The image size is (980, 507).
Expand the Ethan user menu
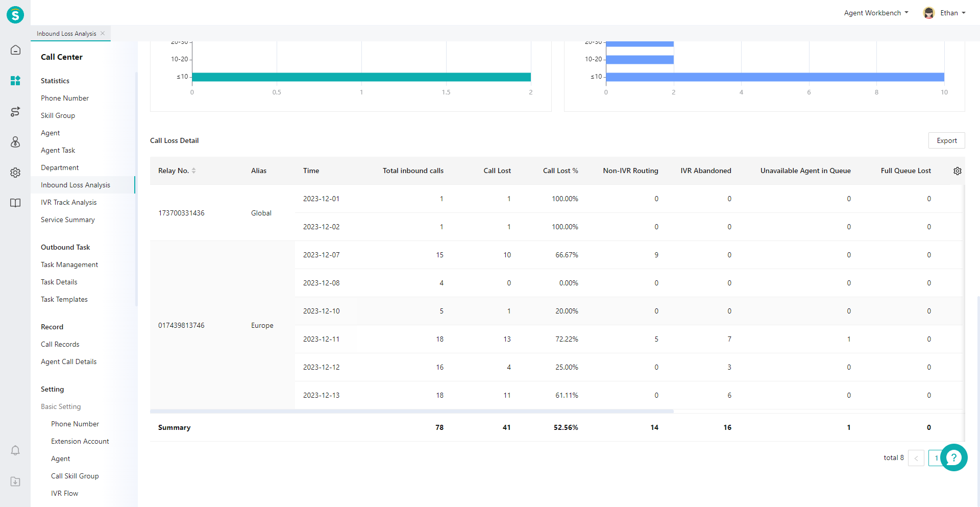tap(953, 13)
